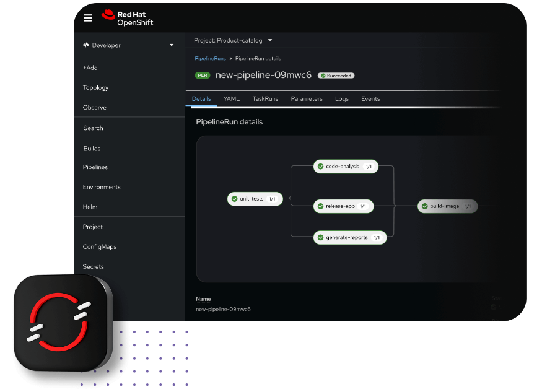Click the unit-tests green check icon
Screen dimensions: 542x392
click(234, 199)
